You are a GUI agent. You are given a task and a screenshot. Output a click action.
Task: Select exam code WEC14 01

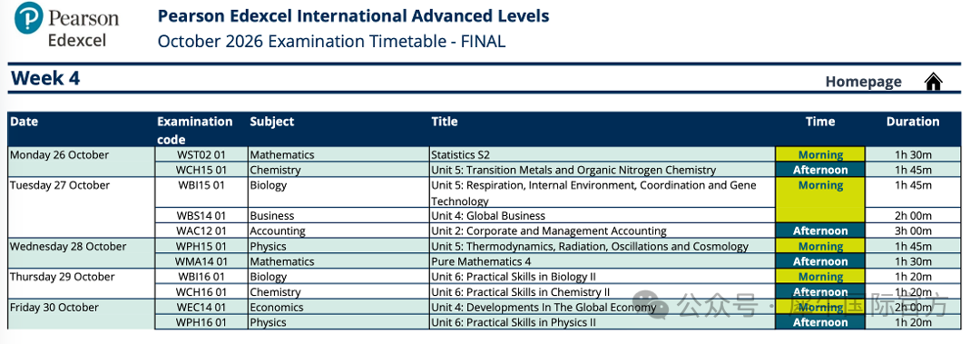click(x=201, y=307)
